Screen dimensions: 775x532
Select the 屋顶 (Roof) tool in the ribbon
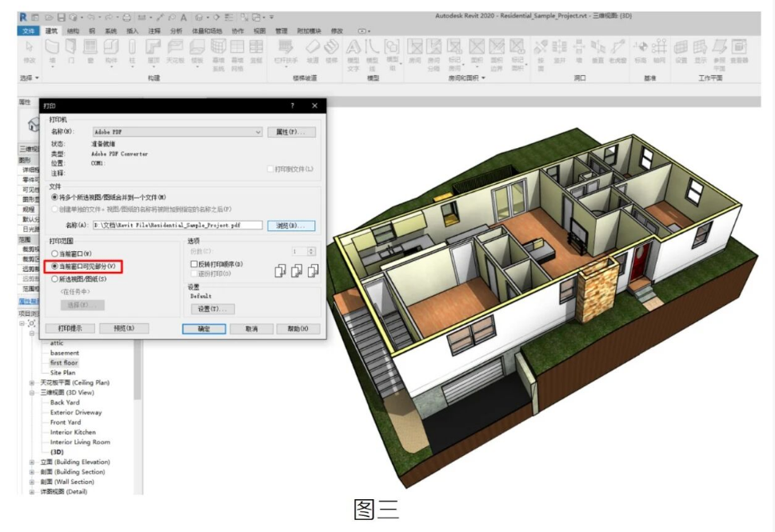pyautogui.click(x=154, y=51)
